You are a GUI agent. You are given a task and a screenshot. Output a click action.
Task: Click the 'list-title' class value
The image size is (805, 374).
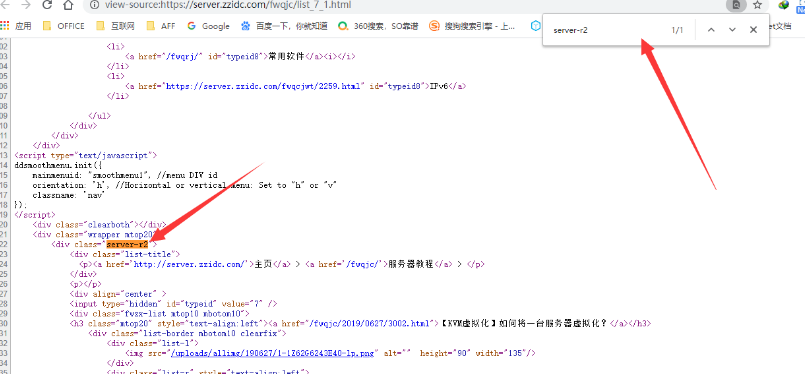tap(149, 254)
